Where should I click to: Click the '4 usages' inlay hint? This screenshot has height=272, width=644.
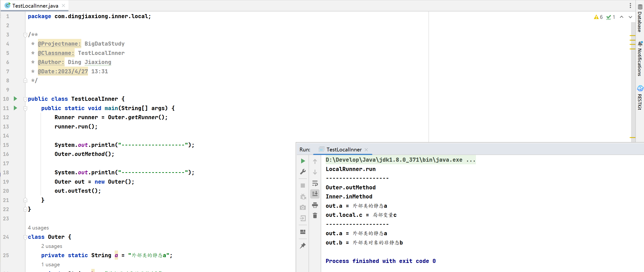coord(38,228)
